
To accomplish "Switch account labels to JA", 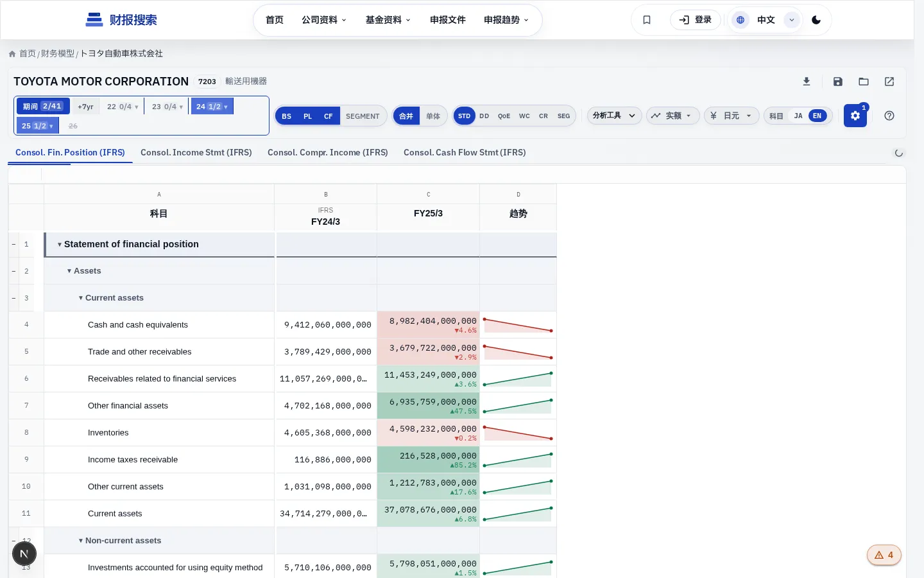I will [x=798, y=116].
